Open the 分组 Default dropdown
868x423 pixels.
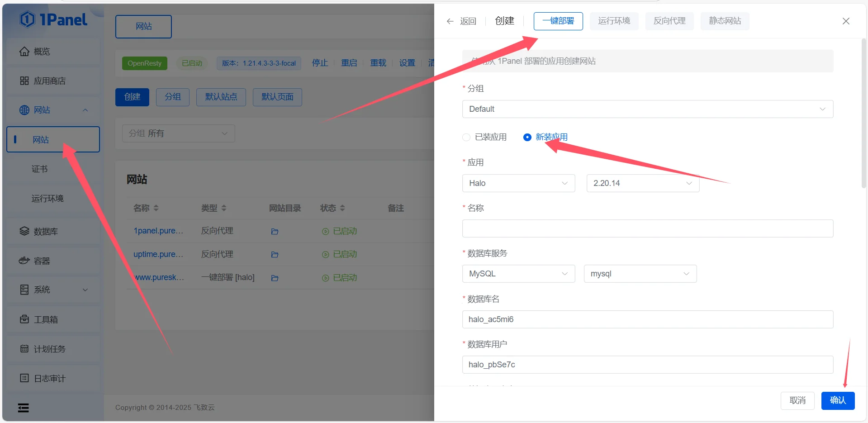click(x=648, y=109)
